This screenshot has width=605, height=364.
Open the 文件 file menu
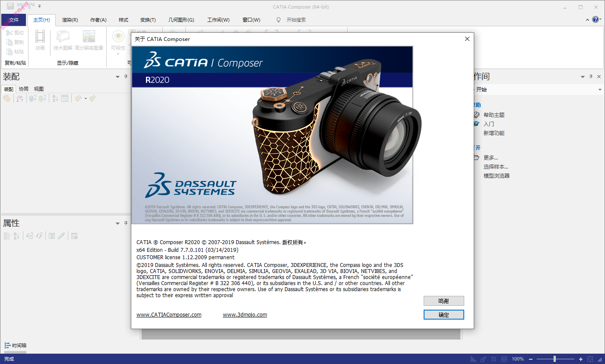pyautogui.click(x=13, y=20)
